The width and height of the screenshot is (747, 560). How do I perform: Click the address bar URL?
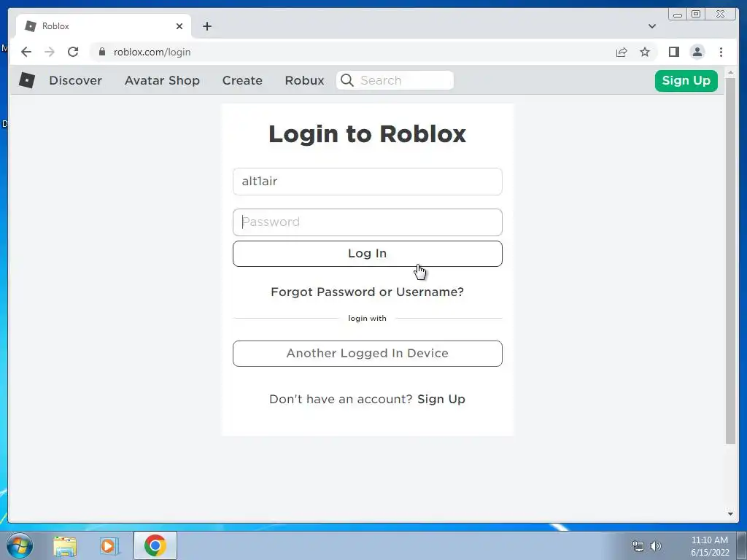point(152,52)
